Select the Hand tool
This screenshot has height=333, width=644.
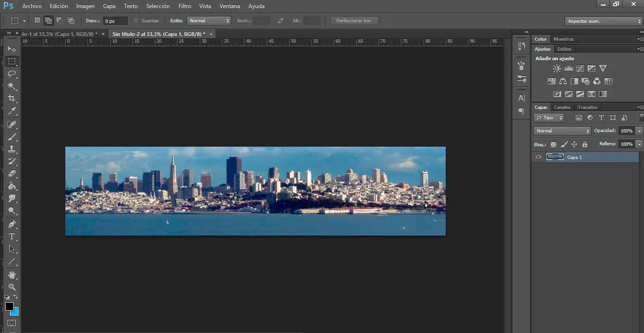click(x=12, y=274)
